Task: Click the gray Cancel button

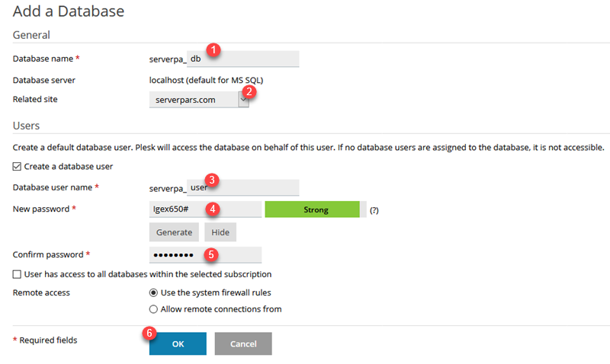Action: 243,343
